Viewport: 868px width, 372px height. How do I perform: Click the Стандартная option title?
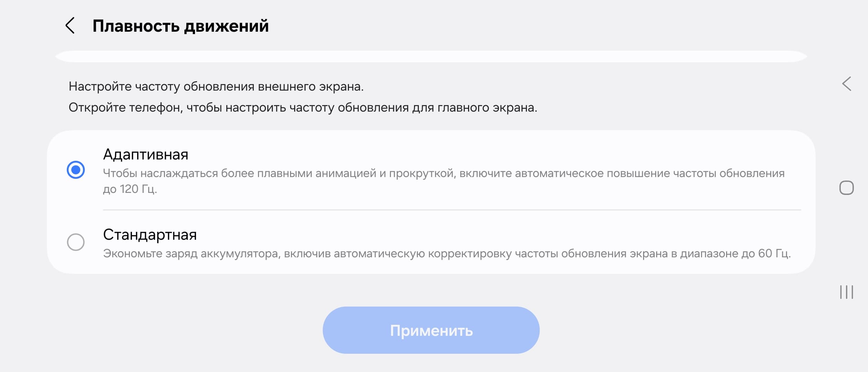click(x=150, y=235)
